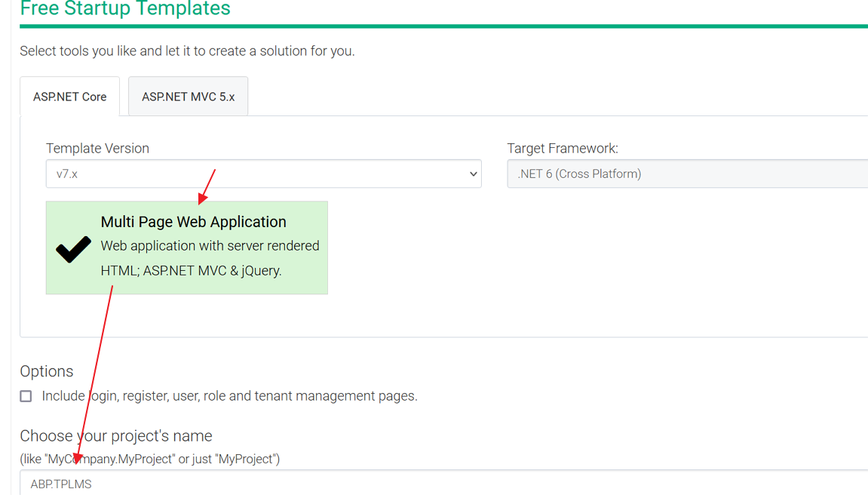Click the Target Framework .NET 6 field
The height and width of the screenshot is (495, 868).
pos(688,174)
